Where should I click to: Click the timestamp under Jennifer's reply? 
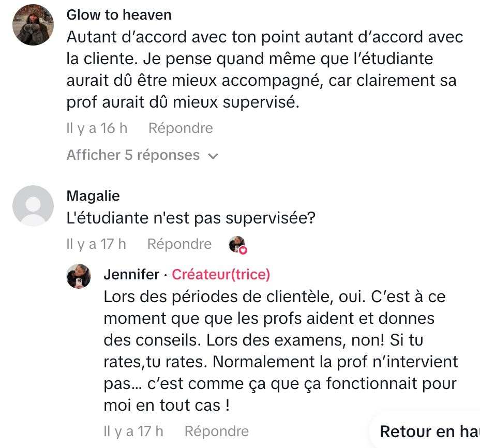point(133,431)
